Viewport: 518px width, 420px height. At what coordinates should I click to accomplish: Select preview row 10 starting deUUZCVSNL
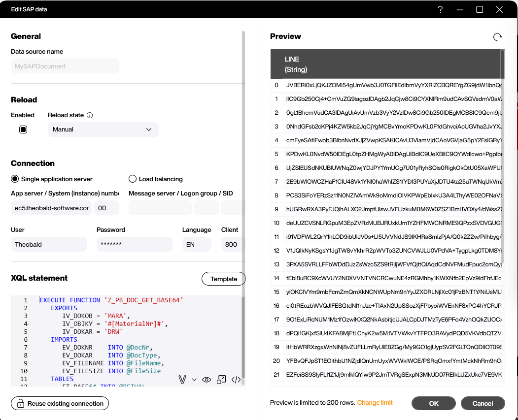pyautogui.click(x=387, y=223)
